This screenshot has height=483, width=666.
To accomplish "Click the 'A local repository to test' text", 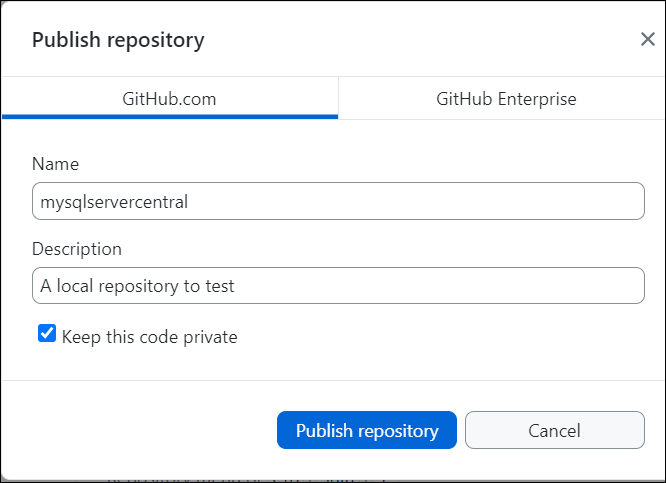I will 137,285.
